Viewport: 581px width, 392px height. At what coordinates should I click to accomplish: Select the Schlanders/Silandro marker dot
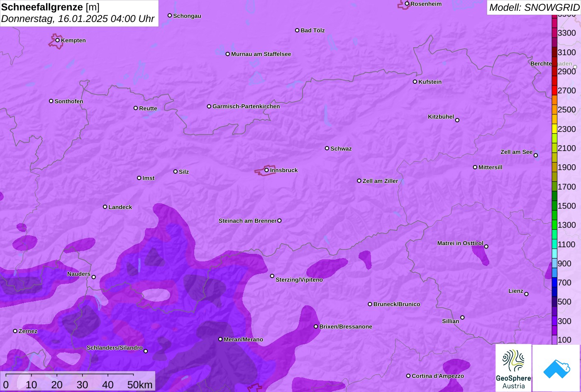[146, 351]
